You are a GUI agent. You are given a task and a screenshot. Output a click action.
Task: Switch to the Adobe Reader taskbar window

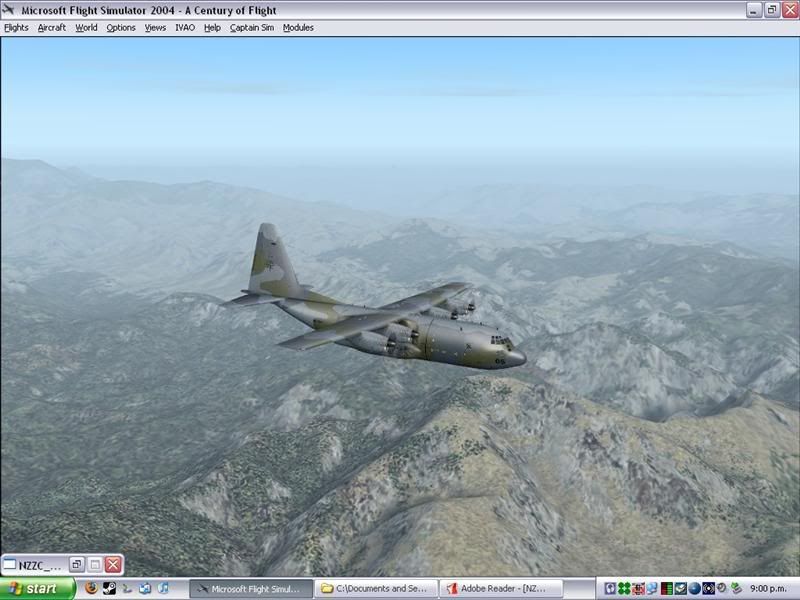point(502,589)
